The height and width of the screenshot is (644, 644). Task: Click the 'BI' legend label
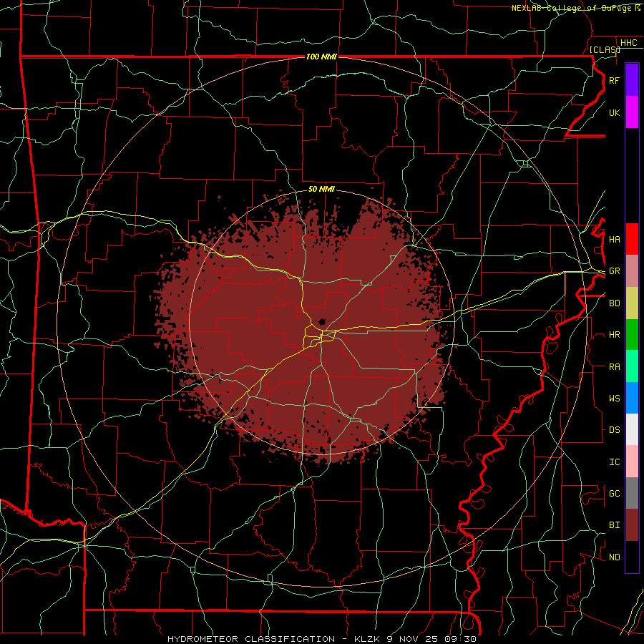click(614, 525)
